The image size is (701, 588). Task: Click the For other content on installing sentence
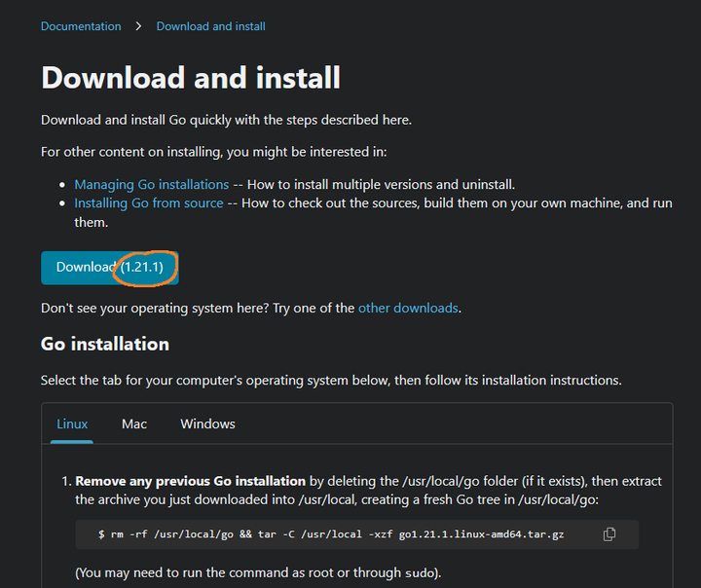213,152
